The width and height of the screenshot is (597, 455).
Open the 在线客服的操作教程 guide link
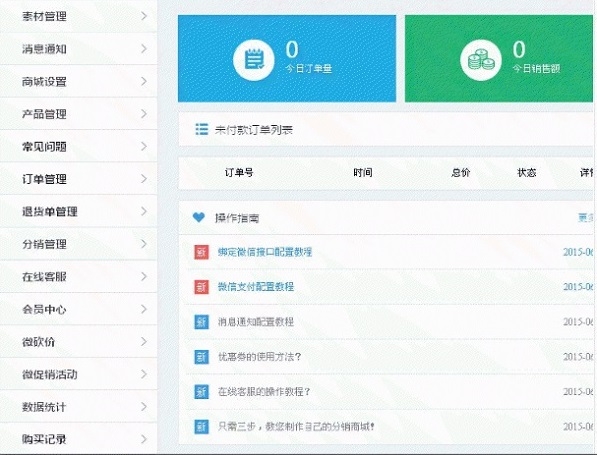[264, 391]
